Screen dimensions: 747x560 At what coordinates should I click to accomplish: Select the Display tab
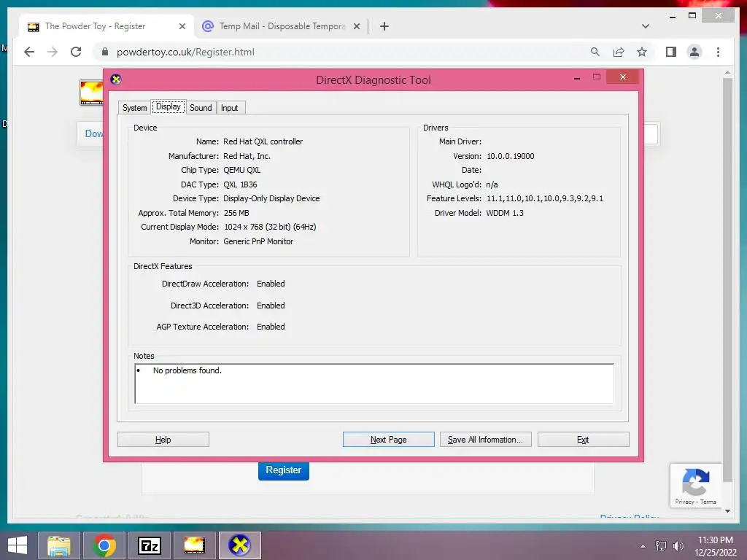(x=169, y=106)
